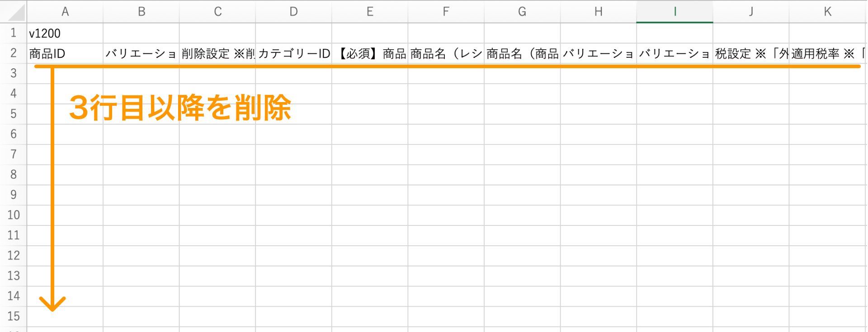Click row 1 header to select row
Screen dimensions: 868x332
[x=13, y=33]
